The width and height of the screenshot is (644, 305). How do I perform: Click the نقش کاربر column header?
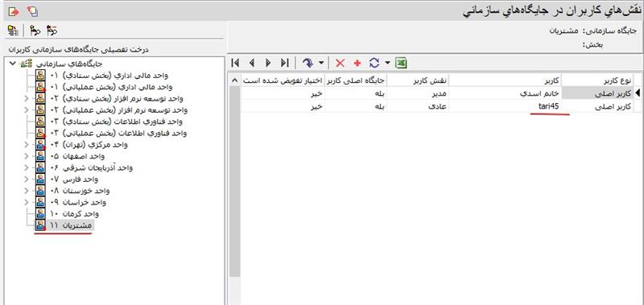tap(418, 80)
